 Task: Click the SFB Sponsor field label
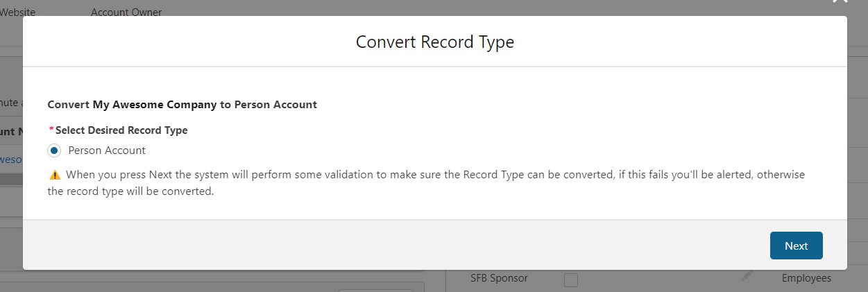499,278
